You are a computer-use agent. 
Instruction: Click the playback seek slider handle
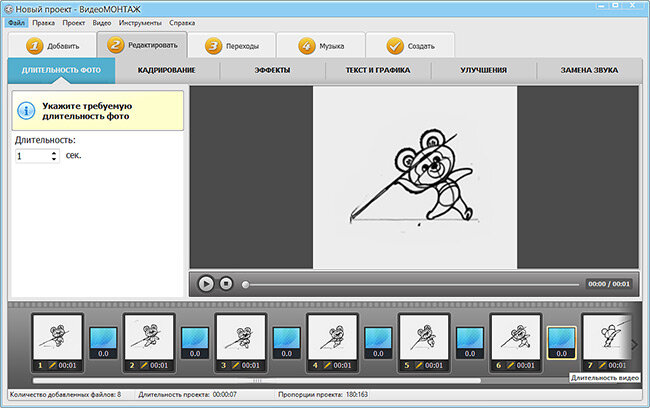[x=245, y=284]
